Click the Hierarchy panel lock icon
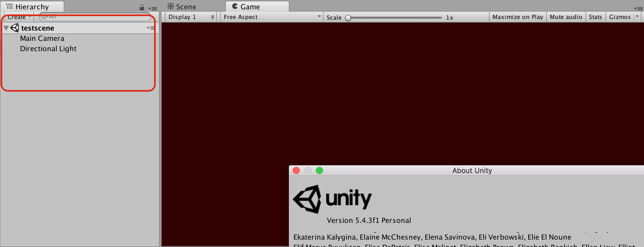 pyautogui.click(x=142, y=7)
